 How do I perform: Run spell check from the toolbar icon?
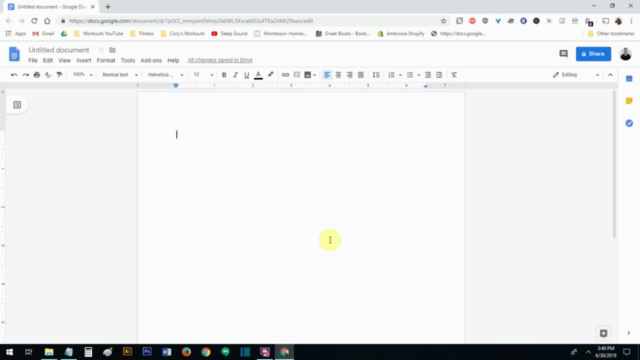point(48,75)
